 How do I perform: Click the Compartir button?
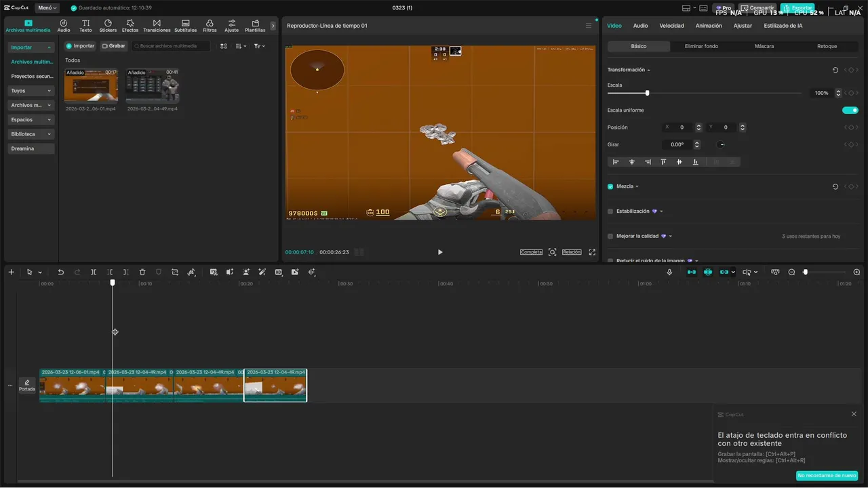(757, 8)
